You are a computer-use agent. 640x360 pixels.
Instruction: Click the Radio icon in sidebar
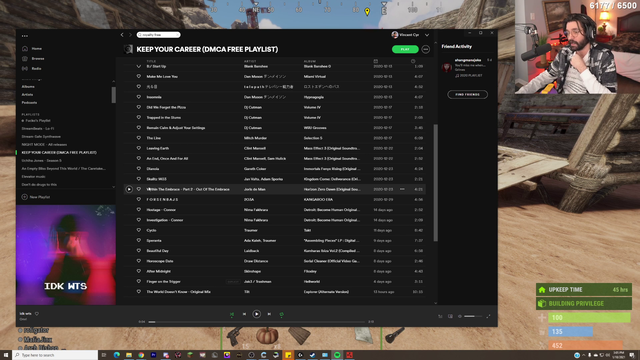pyautogui.click(x=25, y=69)
